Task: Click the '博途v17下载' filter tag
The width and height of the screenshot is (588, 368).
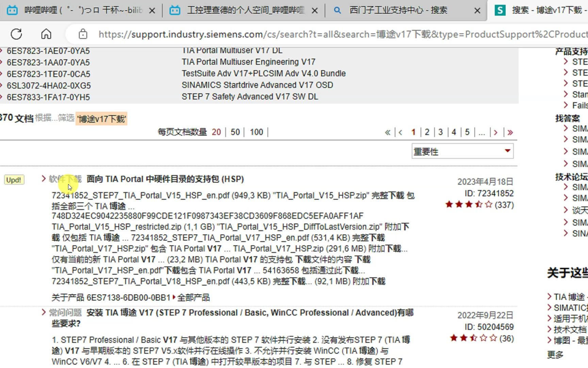Action: click(x=101, y=119)
